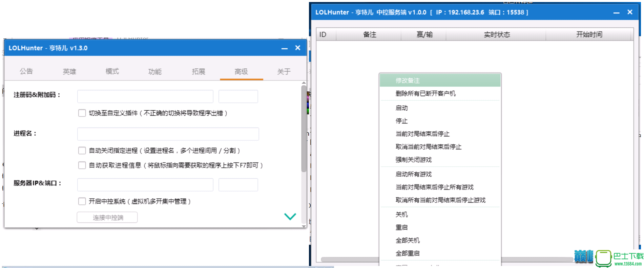Open the 模式 tab

[112, 71]
